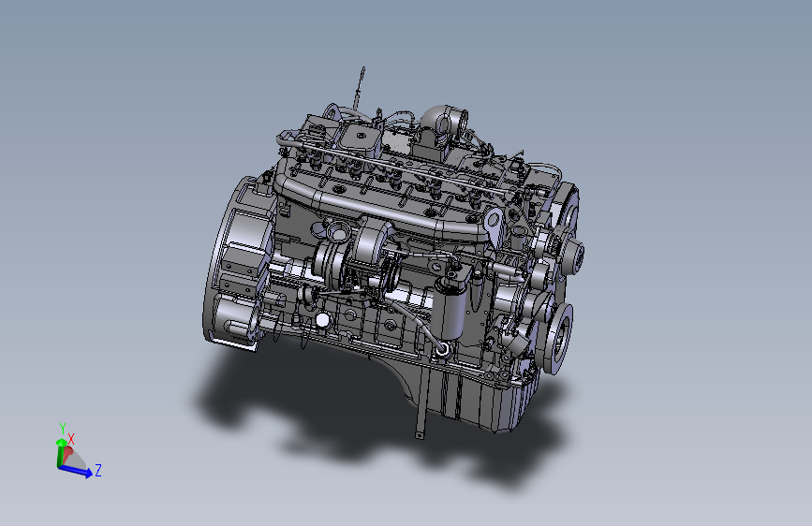Select the dipstick rod on top of the engine

point(360,87)
